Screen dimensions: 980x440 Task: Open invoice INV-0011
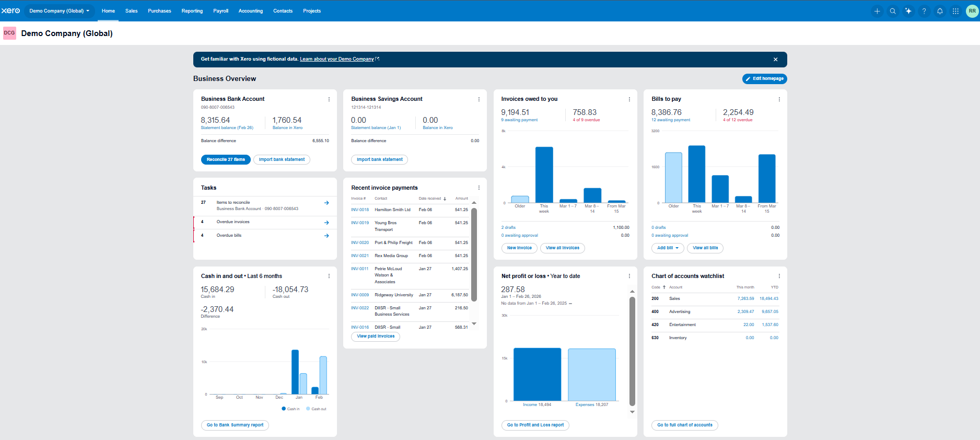click(360, 269)
